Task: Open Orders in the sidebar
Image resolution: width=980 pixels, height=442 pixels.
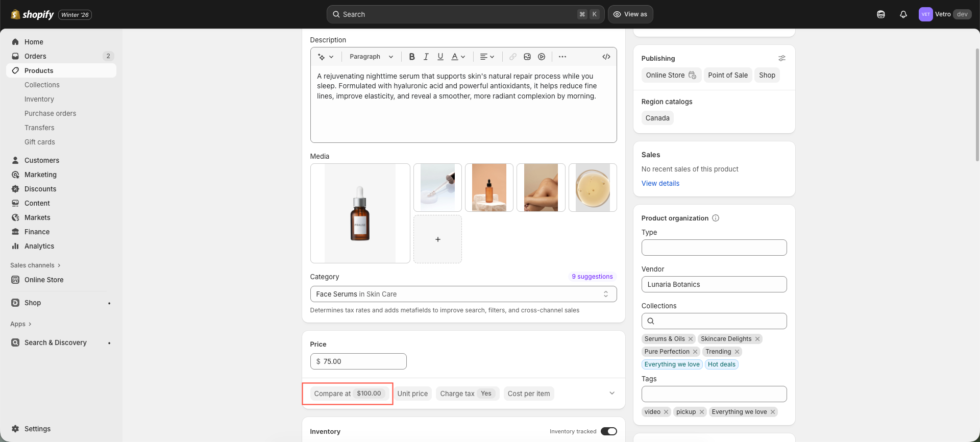Action: [x=35, y=56]
